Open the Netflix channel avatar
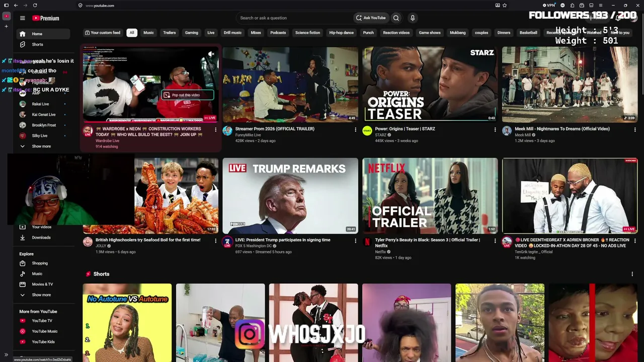 [367, 242]
